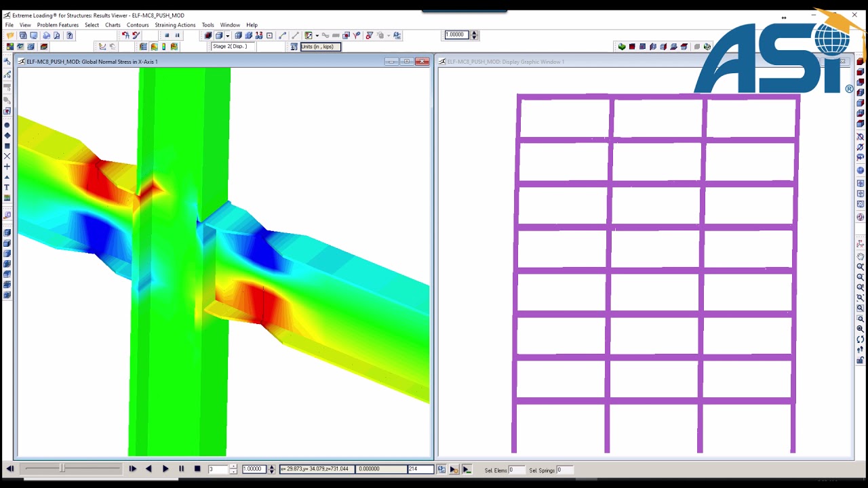Image resolution: width=868 pixels, height=488 pixels.
Task: Click the Display Graphic Window 1 title bar
Action: pyautogui.click(x=644, y=62)
